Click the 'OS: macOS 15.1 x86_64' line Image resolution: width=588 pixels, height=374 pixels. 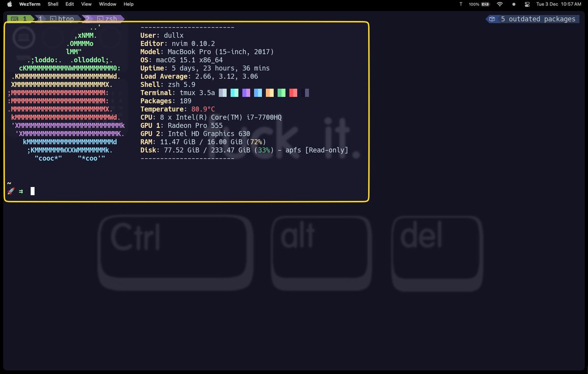tap(181, 60)
